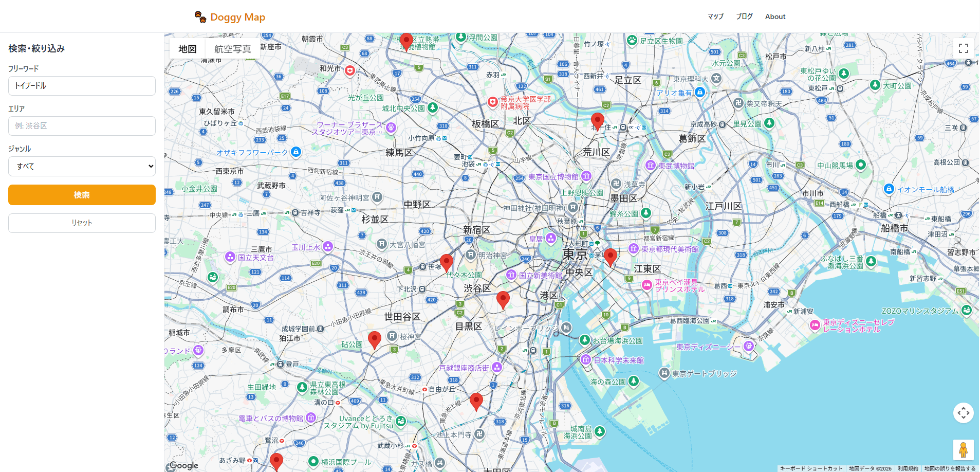
Task: Click the 国立天文台 icon
Action: pyautogui.click(x=230, y=257)
